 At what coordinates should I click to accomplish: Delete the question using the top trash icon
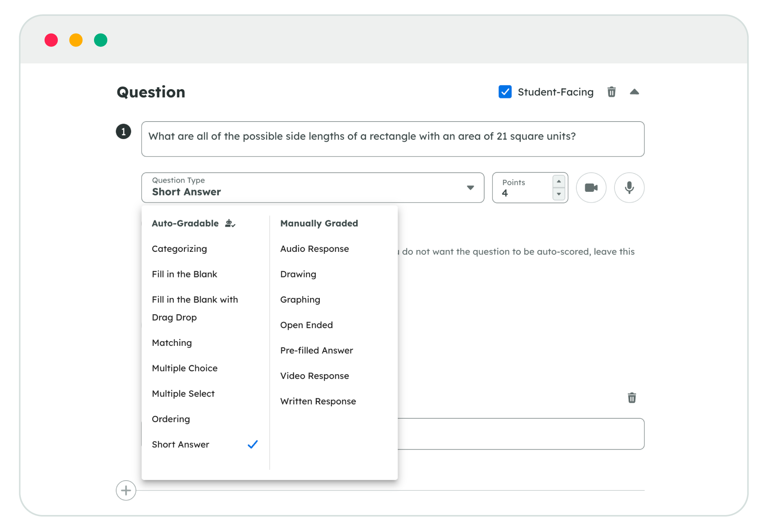[611, 92]
